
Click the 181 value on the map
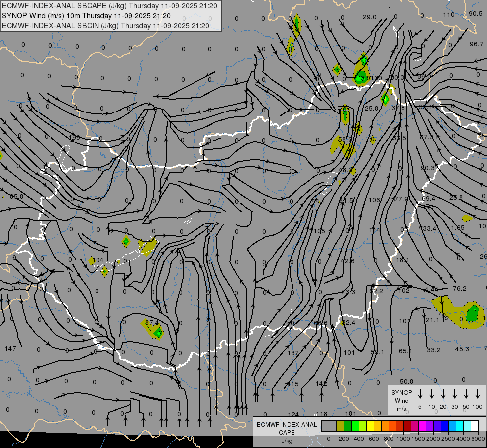[x=350, y=413]
